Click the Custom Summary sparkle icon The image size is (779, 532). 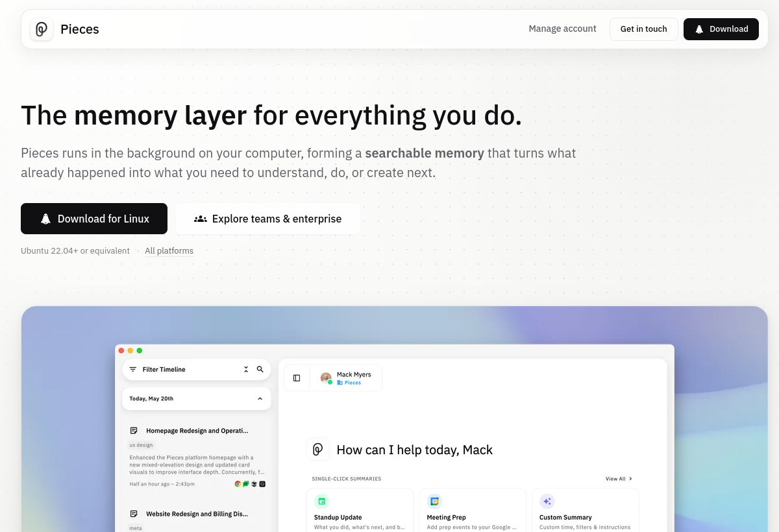click(x=547, y=501)
